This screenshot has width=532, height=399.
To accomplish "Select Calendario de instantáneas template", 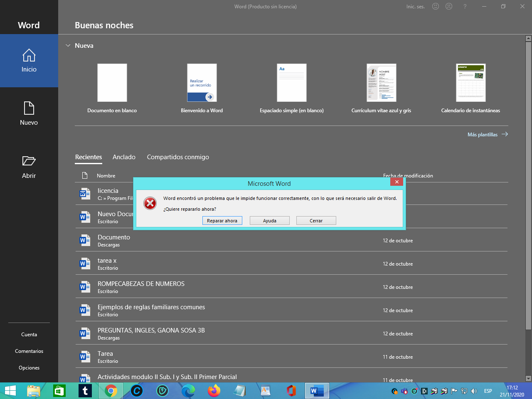I will pyautogui.click(x=471, y=89).
